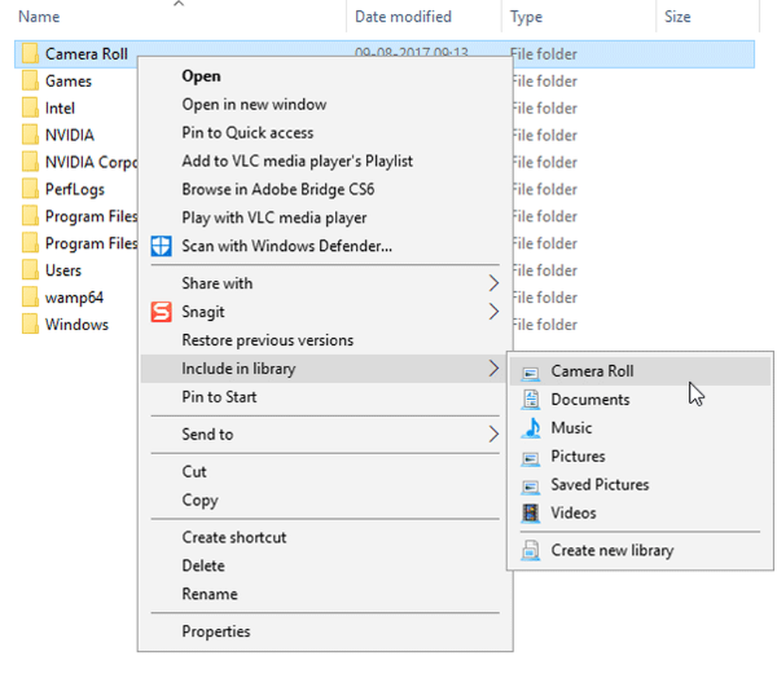The image size is (777, 700).
Task: Choose Scan with Windows Defender
Action: click(325, 246)
